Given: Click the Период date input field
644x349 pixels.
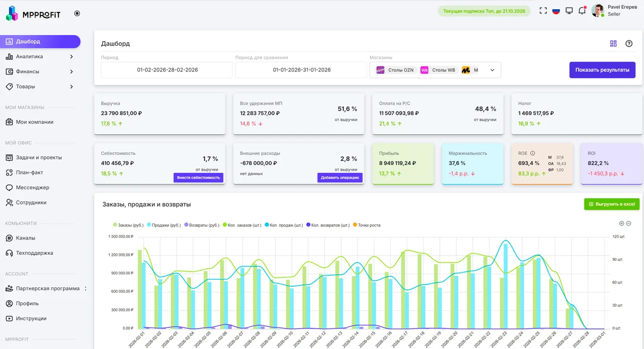Looking at the screenshot, I should pyautogui.click(x=166, y=70).
